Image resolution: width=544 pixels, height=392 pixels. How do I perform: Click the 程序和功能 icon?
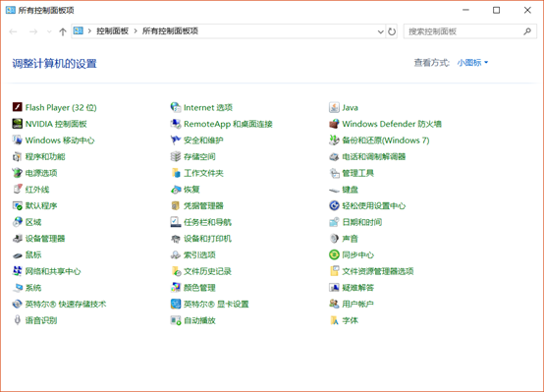(x=18, y=156)
